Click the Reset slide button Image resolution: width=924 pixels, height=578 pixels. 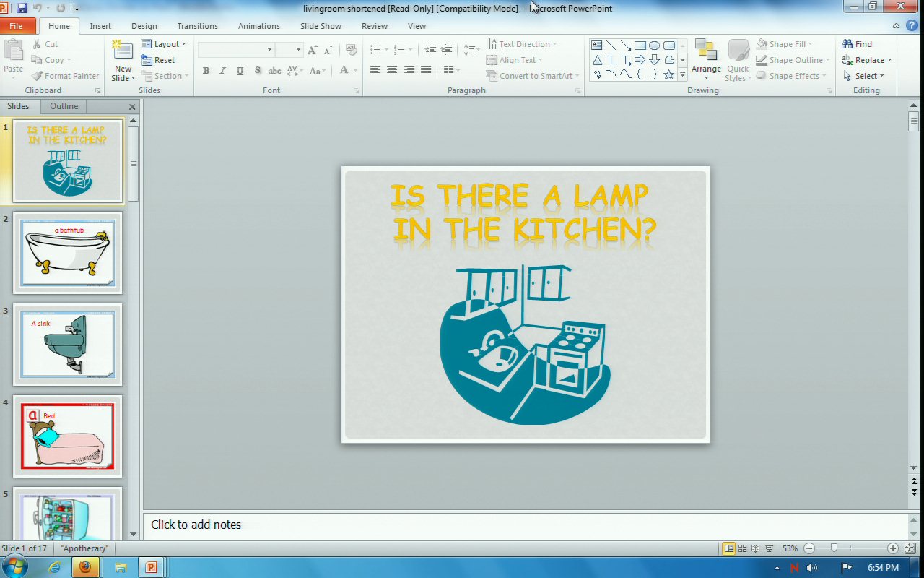(x=159, y=60)
